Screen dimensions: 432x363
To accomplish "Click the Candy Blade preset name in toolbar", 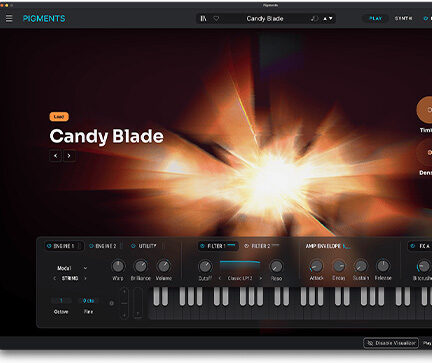I will 265,19.
